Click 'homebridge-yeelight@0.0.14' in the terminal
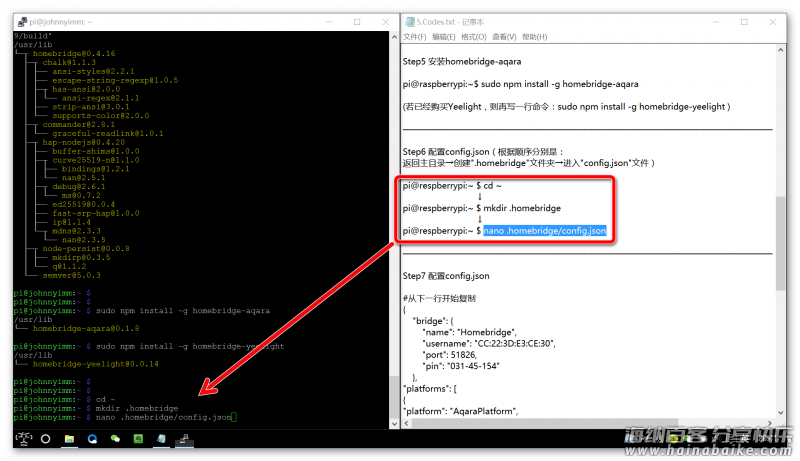The width and height of the screenshot is (800, 461). coord(96,364)
